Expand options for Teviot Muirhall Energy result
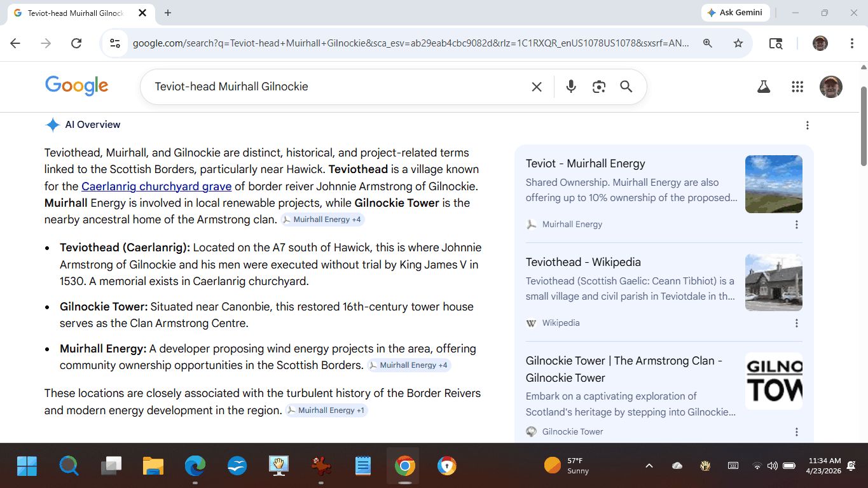Image resolution: width=868 pixels, height=488 pixels. click(x=797, y=225)
